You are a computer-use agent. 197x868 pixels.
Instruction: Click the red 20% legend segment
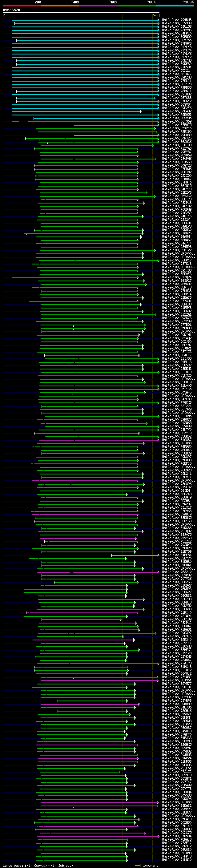click(22, 6)
